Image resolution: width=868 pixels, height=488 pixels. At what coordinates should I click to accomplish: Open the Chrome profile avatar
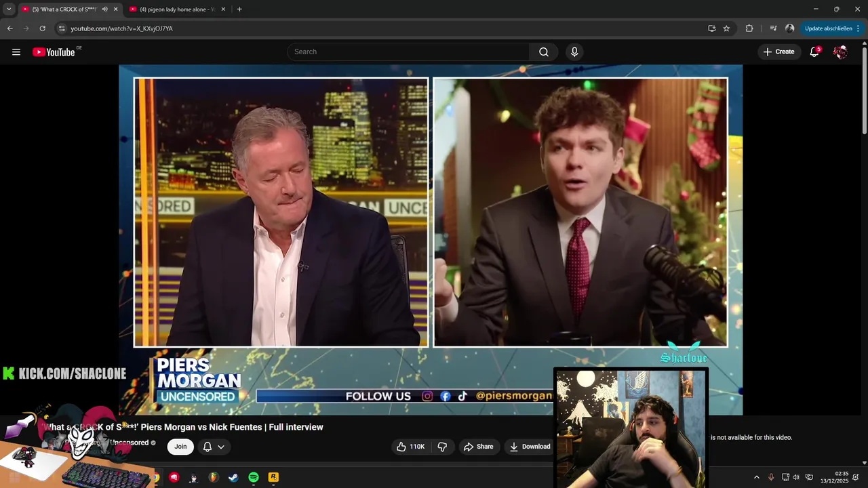click(x=789, y=28)
